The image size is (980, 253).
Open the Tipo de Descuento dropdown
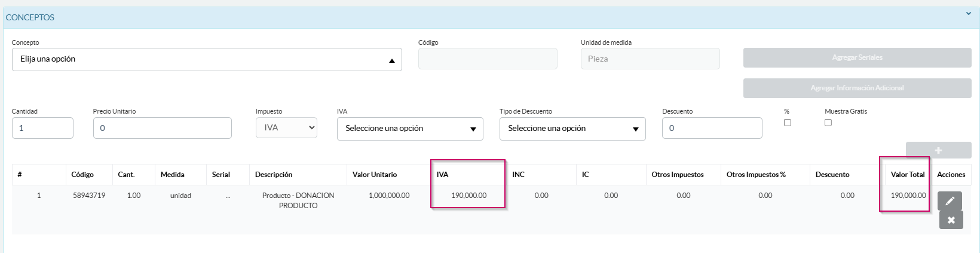pos(572,129)
